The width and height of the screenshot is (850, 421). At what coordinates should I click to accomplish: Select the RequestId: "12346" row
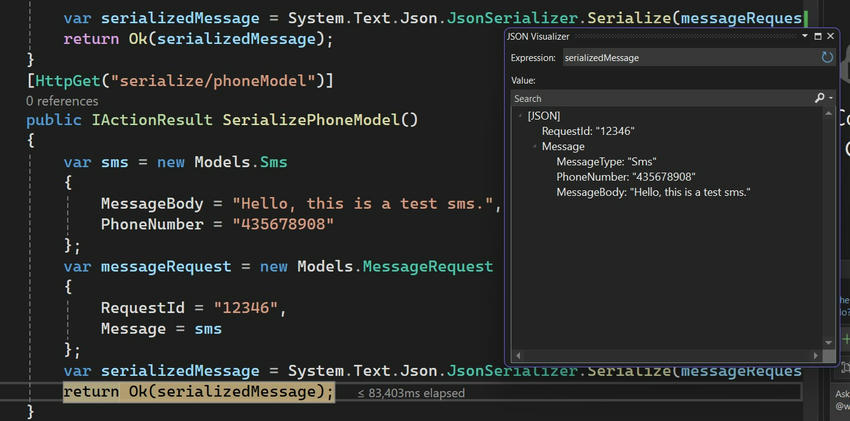click(x=588, y=131)
